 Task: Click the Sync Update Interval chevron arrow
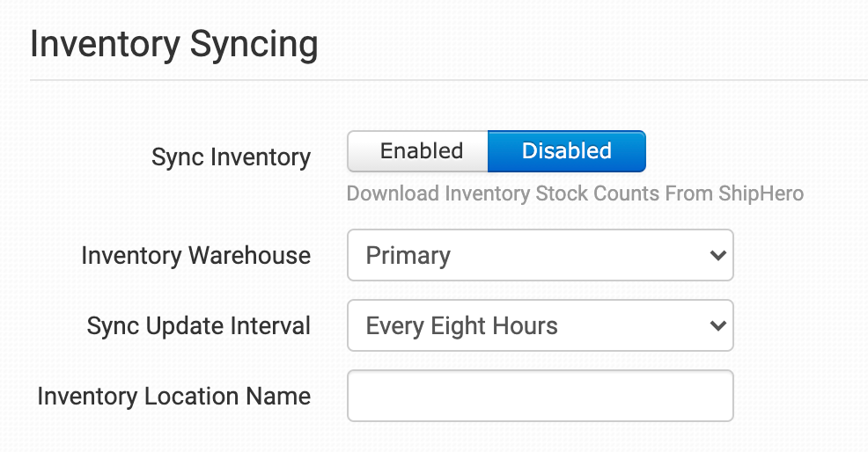click(717, 326)
